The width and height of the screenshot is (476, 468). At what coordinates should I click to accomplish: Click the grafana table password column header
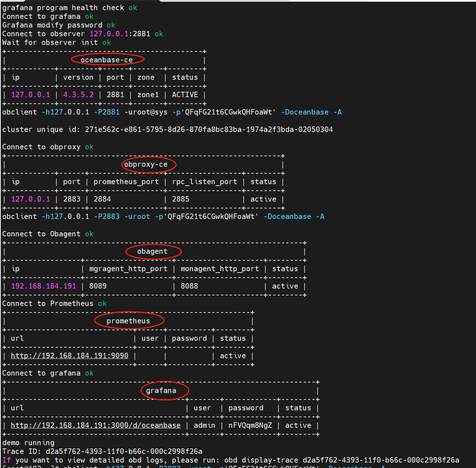[x=246, y=408]
